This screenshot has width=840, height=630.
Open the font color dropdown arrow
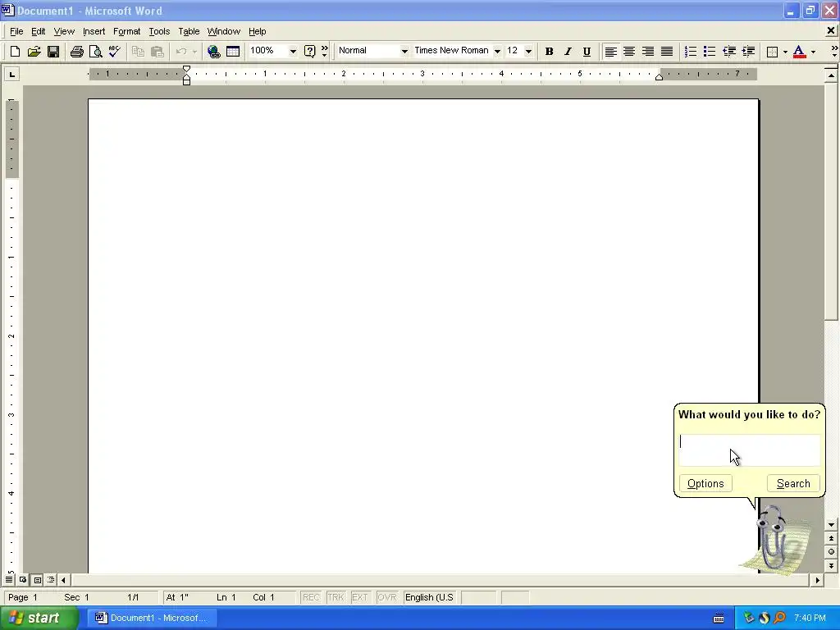click(813, 52)
